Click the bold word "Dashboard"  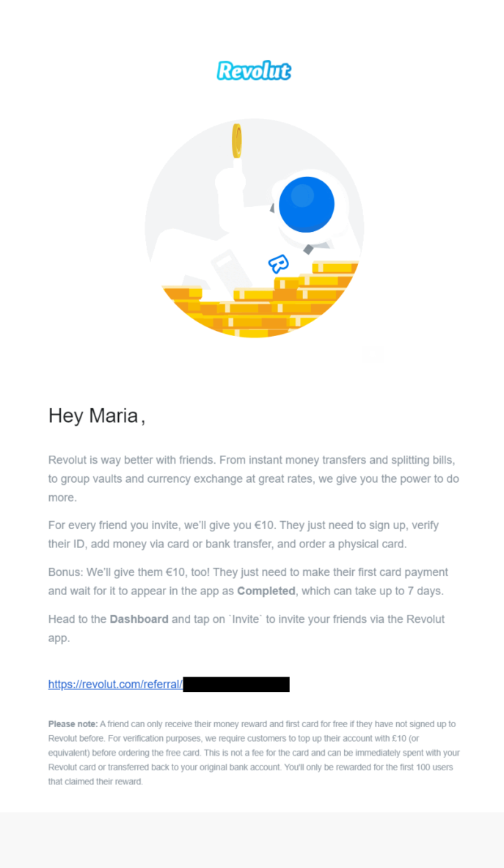pos(139,619)
